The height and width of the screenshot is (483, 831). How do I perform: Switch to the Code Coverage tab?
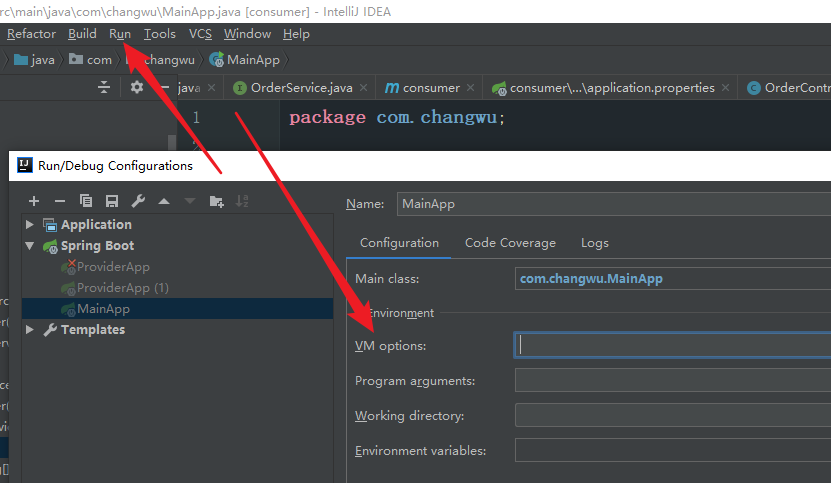pos(510,243)
